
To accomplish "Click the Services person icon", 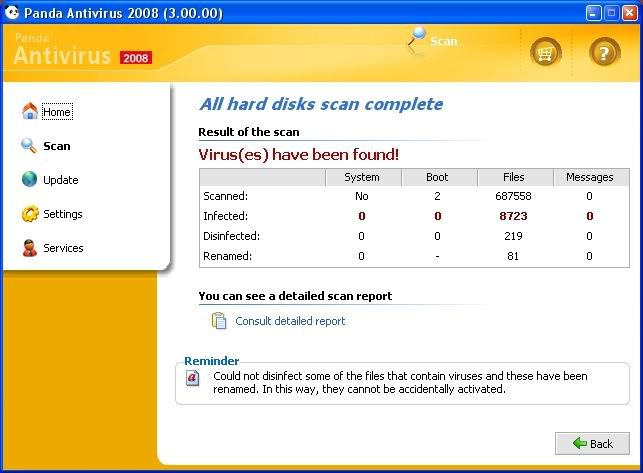I will point(30,248).
